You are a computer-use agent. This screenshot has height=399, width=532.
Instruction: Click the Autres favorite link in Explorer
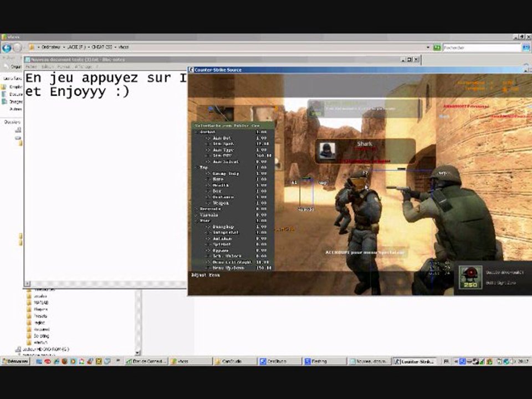pos(16,109)
